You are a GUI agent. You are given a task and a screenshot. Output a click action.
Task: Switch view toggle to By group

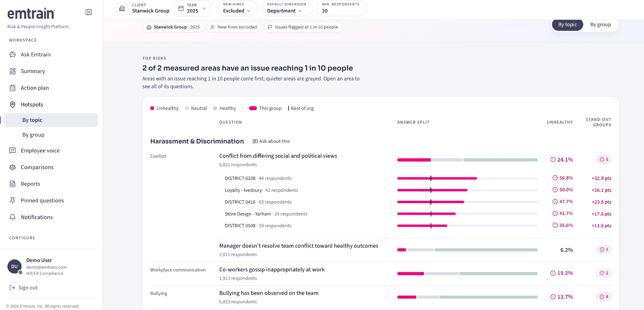(x=600, y=25)
